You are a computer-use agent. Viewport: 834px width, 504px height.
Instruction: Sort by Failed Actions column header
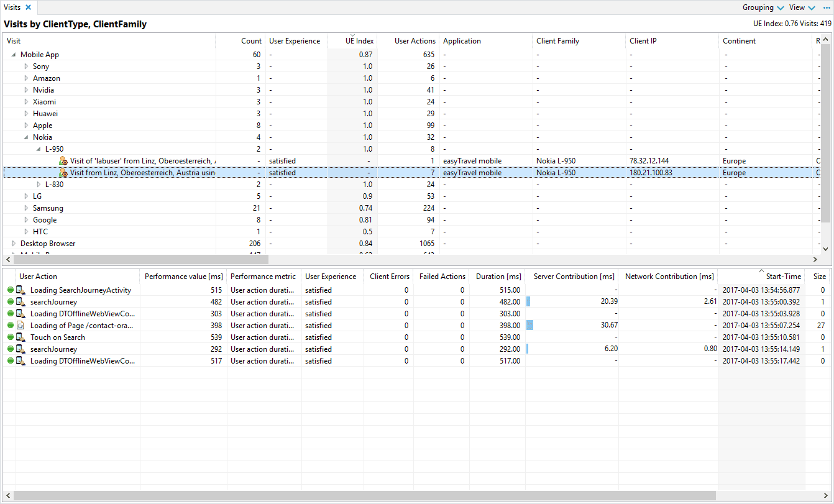point(442,277)
